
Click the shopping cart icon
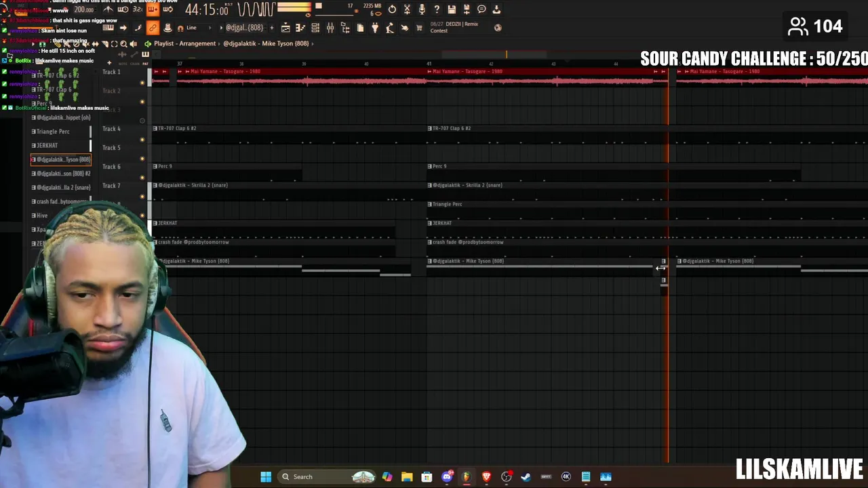[419, 28]
